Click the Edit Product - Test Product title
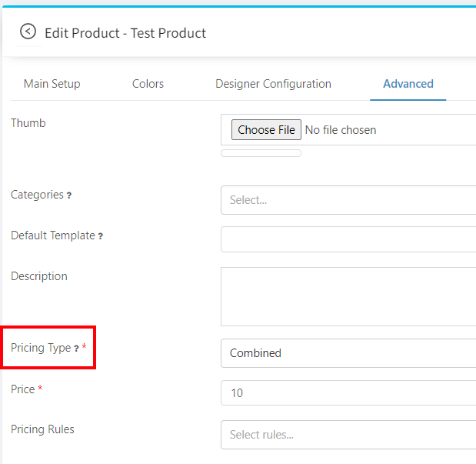Image resolution: width=476 pixels, height=464 pixels. pos(125,33)
